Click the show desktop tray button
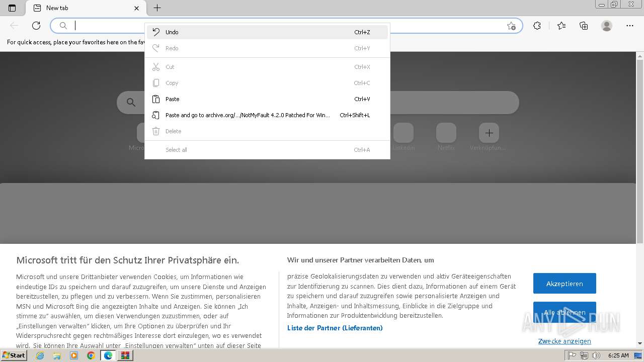This screenshot has width=644, height=362. (638, 355)
